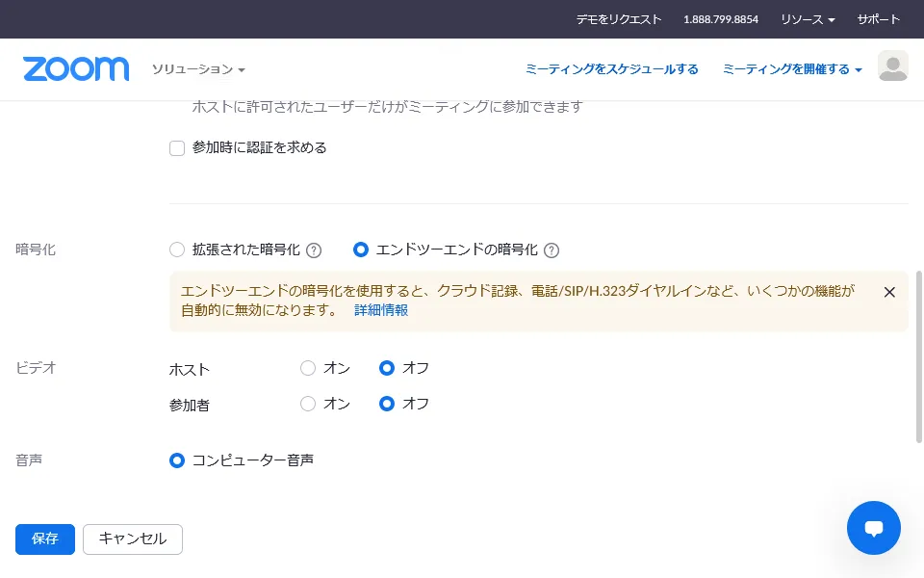Dismiss the encryption warning with the X
924x578 pixels.
(889, 292)
